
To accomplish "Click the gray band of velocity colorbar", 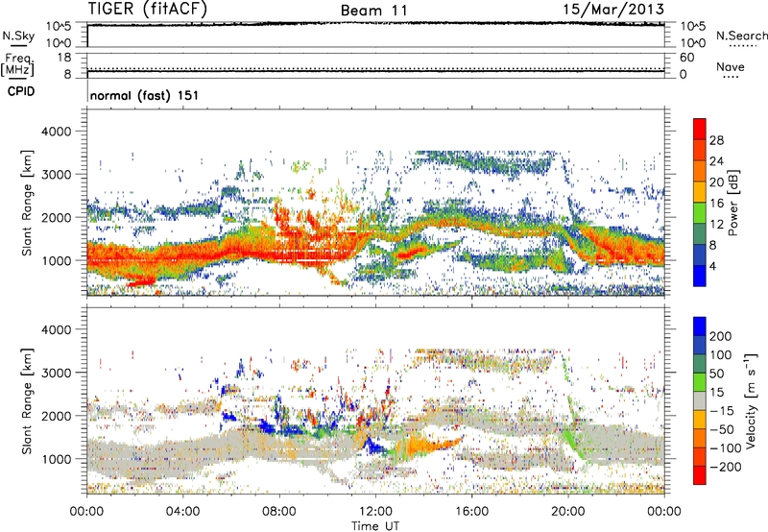I will point(700,400).
